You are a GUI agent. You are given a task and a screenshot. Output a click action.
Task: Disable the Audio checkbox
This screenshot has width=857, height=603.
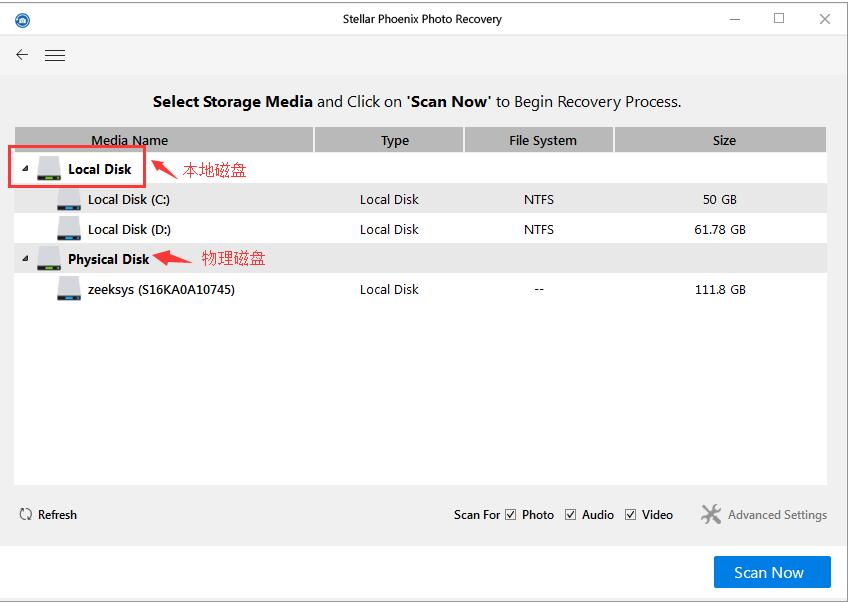pos(572,514)
